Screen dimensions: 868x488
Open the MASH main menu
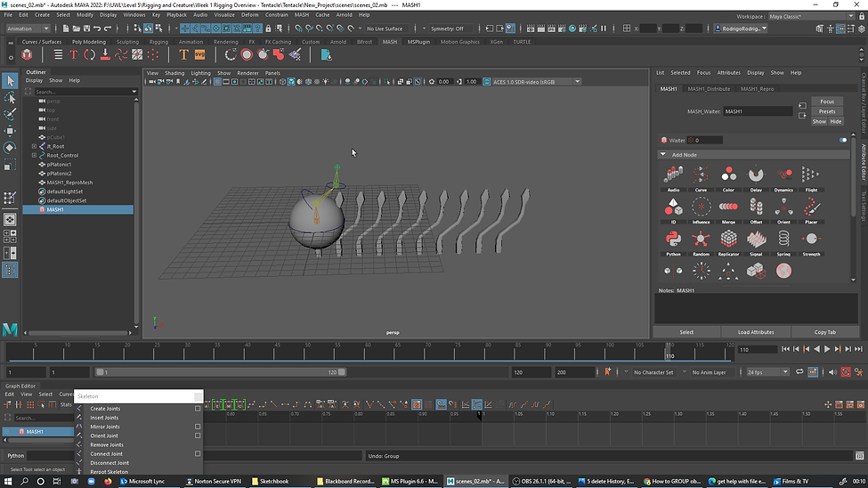click(302, 15)
